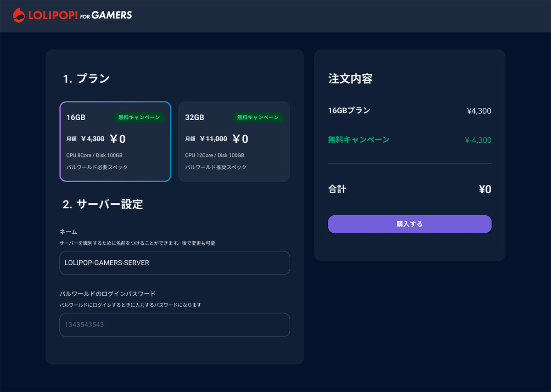Screen dimensions: 551x392
Task: Click the パルワールドのログインパスワード label
Action: [x=107, y=294]
